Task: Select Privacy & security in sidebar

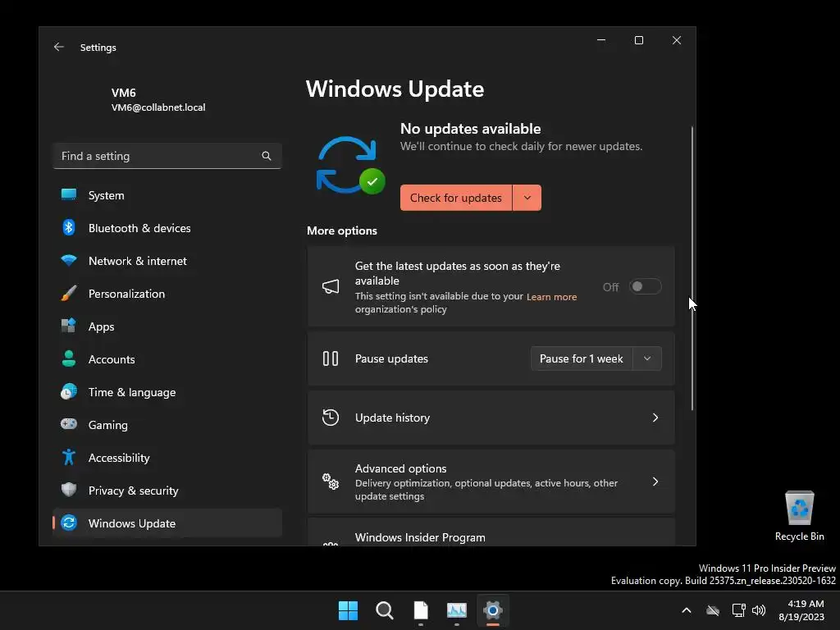Action: tap(167, 491)
